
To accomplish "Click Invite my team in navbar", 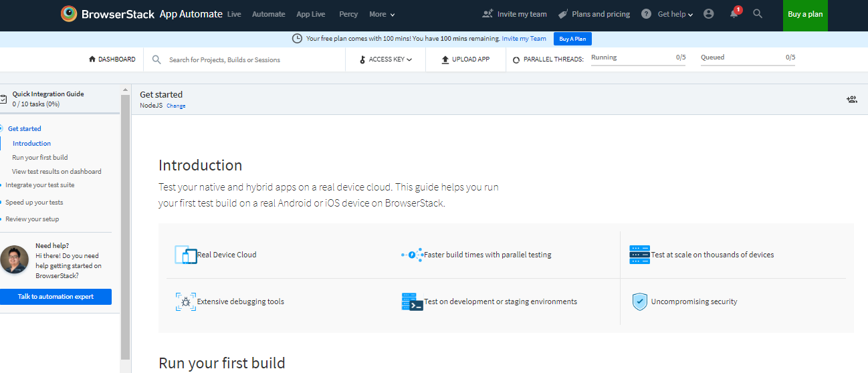I will tap(522, 14).
